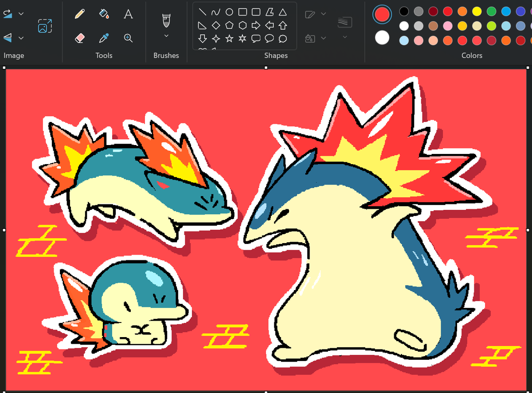This screenshot has width=532, height=393.
Task: Select the Eraser tool
Action: (80, 38)
